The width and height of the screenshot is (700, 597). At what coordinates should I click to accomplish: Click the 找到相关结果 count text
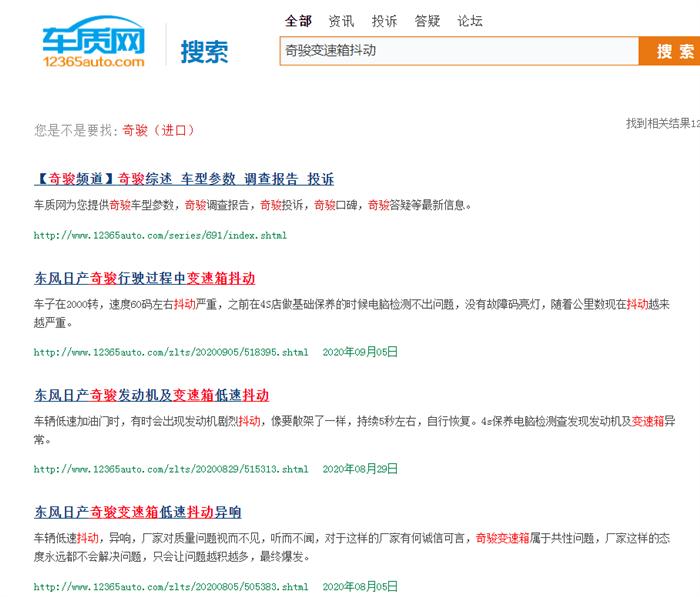[663, 123]
